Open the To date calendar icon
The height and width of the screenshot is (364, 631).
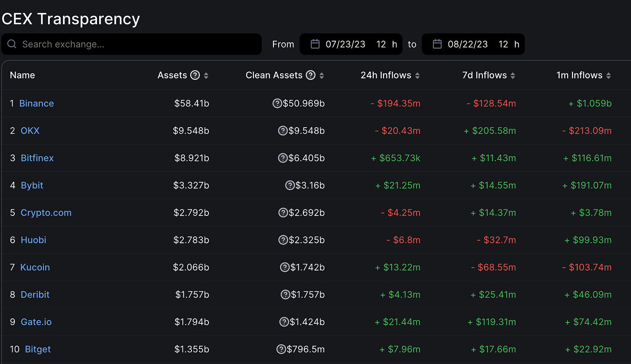click(x=437, y=44)
